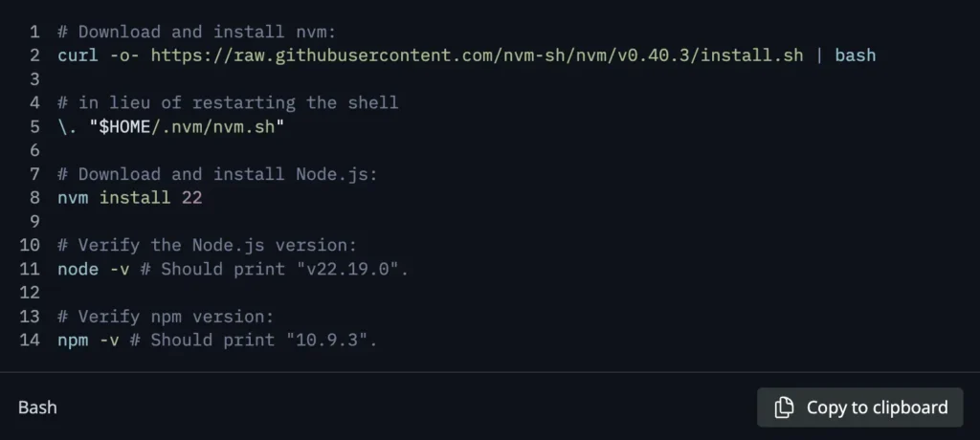Click the curl command on line 2
This screenshot has height=440, width=980.
click(78, 55)
